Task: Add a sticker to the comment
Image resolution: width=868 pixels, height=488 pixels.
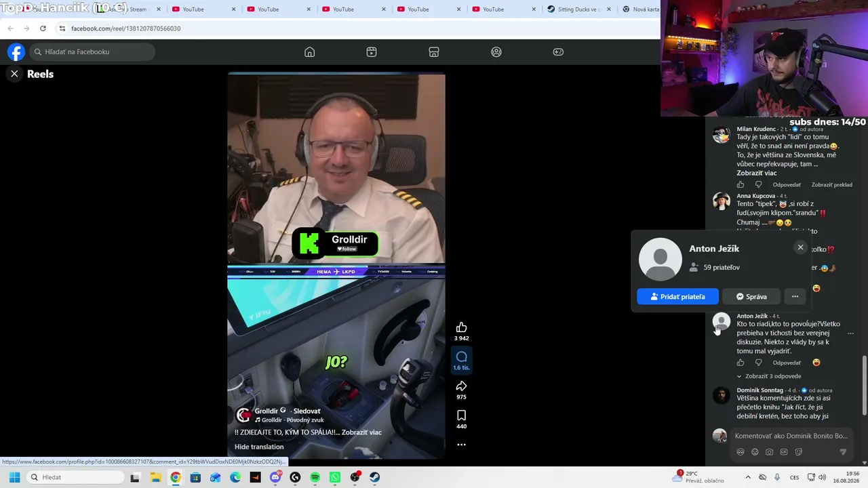Action: 799,452
